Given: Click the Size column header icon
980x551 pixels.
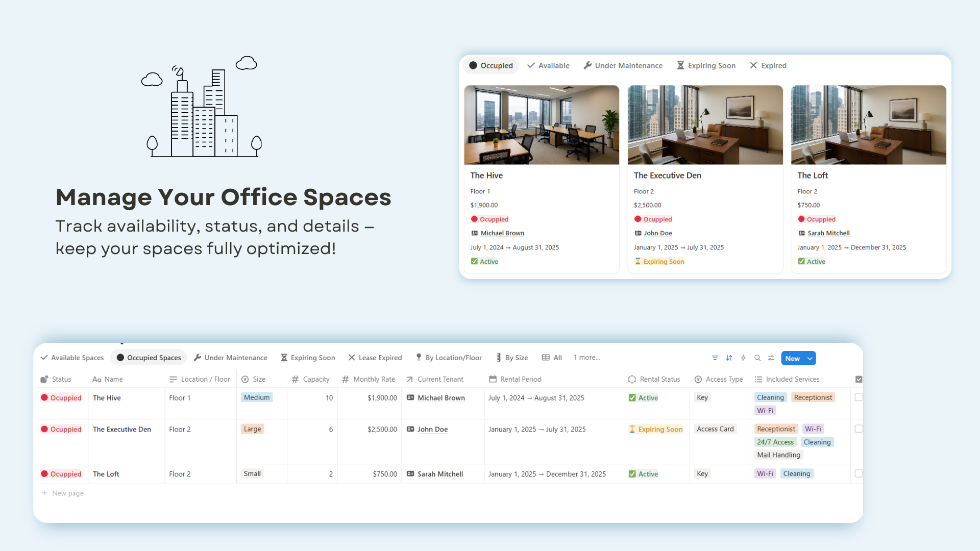Looking at the screenshot, I should [245, 379].
